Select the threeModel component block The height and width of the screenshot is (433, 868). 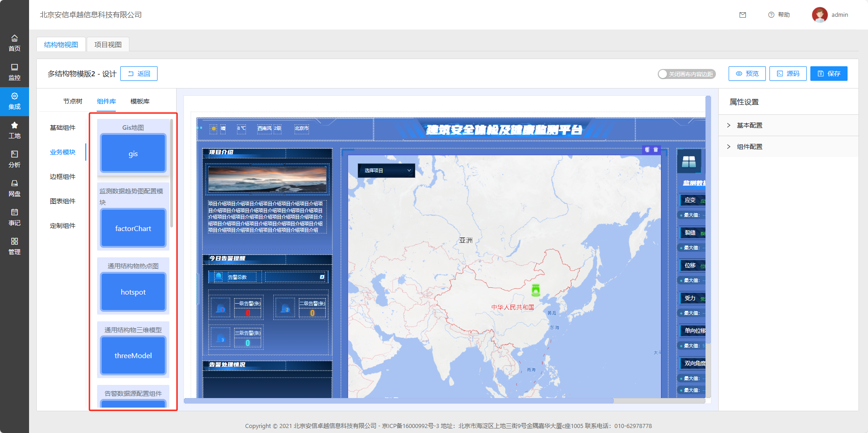(133, 356)
